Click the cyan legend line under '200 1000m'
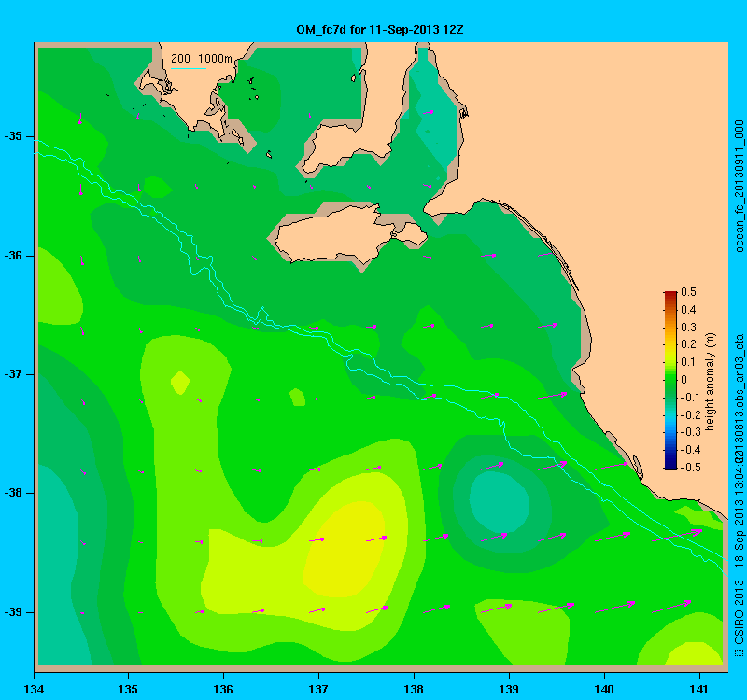This screenshot has width=747, height=700. [189, 68]
